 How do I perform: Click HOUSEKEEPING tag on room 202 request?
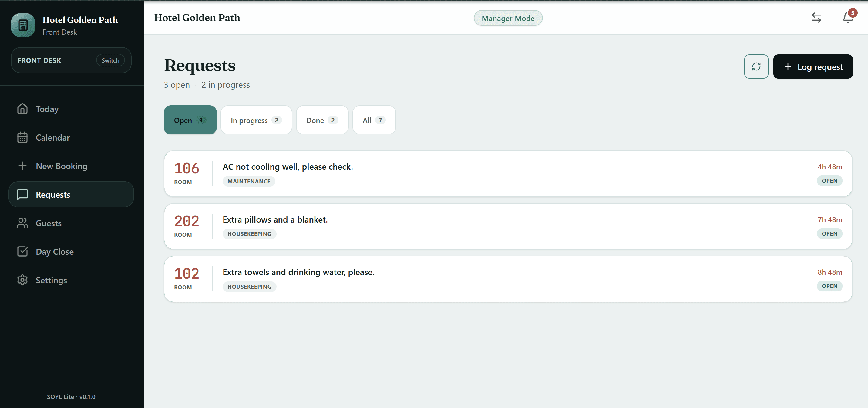point(249,234)
